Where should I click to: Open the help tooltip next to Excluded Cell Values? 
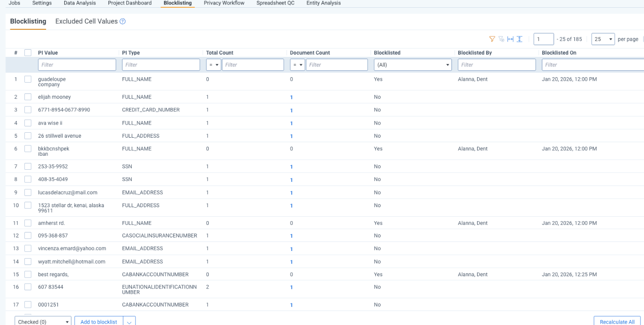click(x=122, y=21)
